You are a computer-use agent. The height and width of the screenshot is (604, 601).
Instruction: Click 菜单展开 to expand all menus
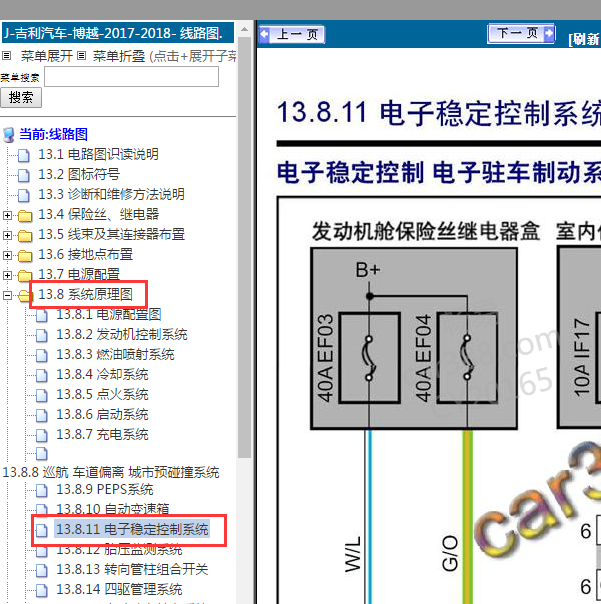click(x=47, y=56)
